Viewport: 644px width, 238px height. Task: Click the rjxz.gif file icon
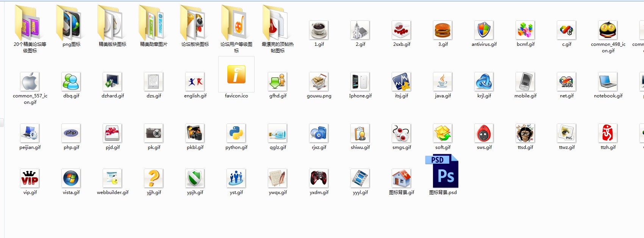point(319,133)
